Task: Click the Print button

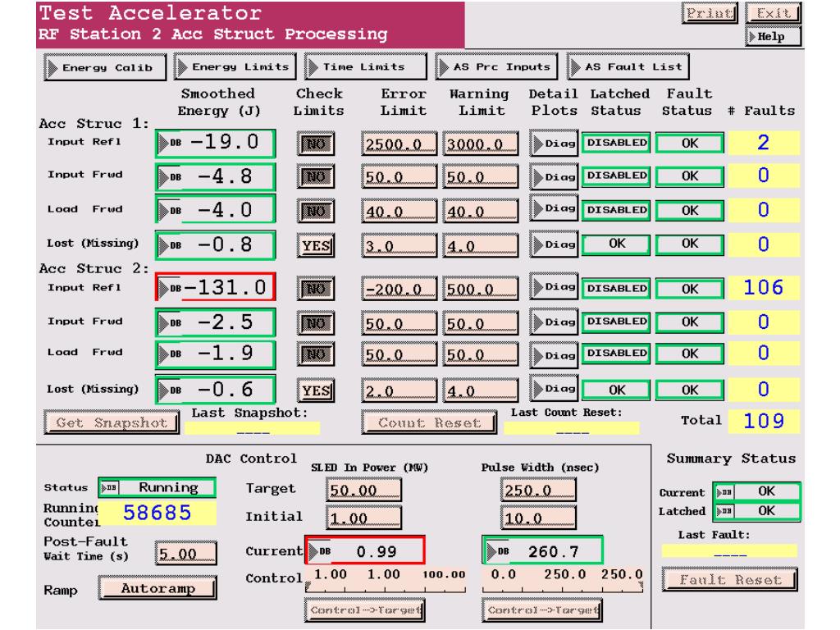Action: tap(710, 13)
